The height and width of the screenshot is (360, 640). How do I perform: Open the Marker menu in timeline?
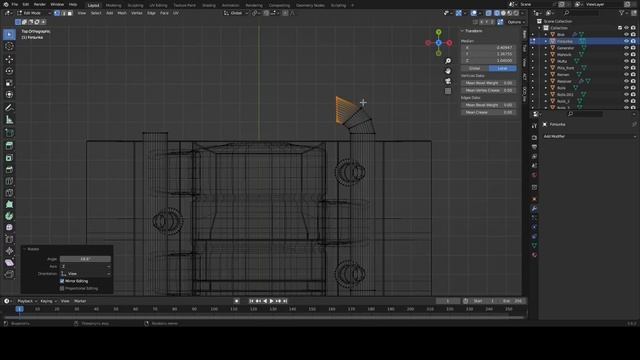pos(80,301)
